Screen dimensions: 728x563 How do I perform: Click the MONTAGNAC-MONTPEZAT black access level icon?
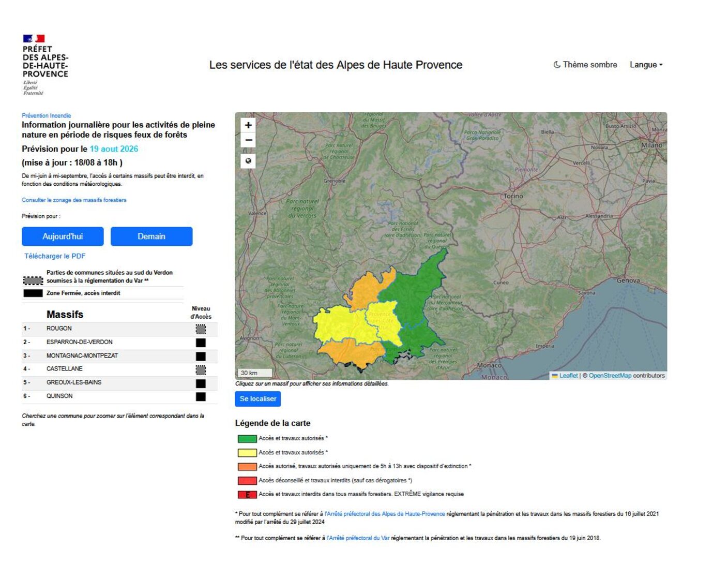click(x=201, y=356)
